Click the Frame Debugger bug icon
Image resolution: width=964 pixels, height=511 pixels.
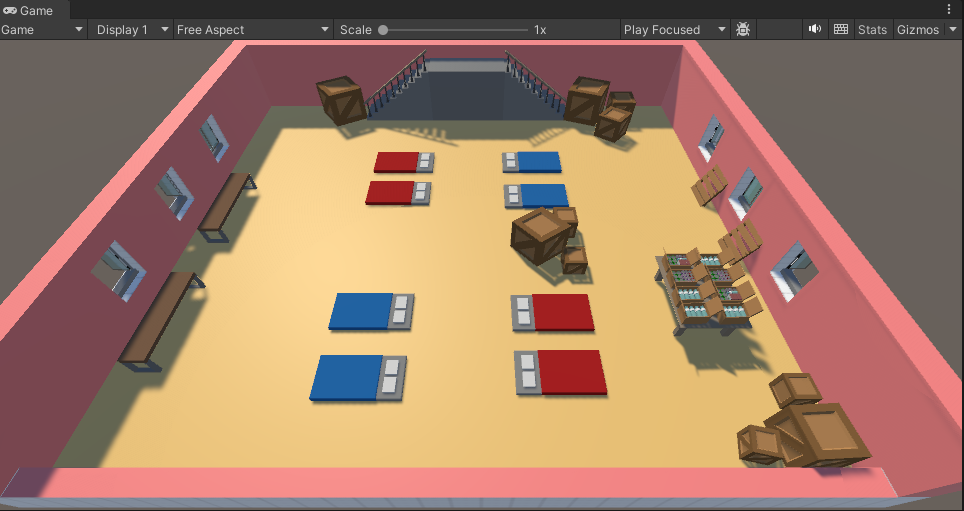pyautogui.click(x=743, y=30)
